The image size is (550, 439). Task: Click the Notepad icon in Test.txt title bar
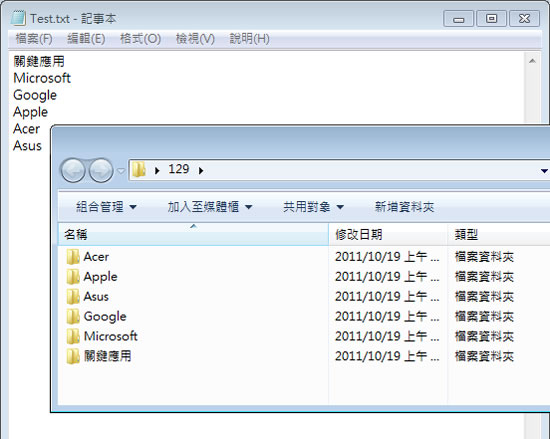pyautogui.click(x=18, y=18)
